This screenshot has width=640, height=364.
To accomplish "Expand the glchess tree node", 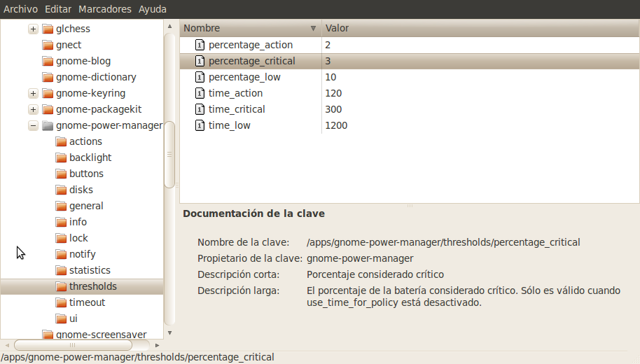I will (x=33, y=29).
